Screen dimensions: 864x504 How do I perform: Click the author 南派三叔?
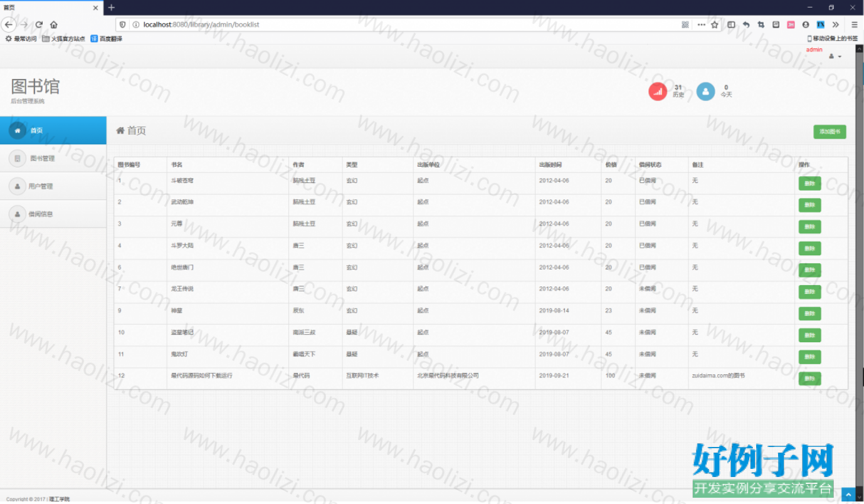(304, 332)
